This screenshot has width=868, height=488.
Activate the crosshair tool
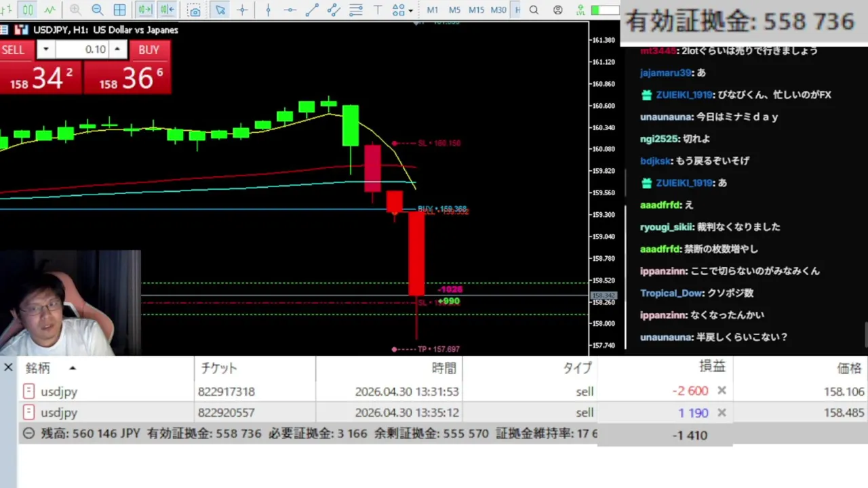[242, 10]
